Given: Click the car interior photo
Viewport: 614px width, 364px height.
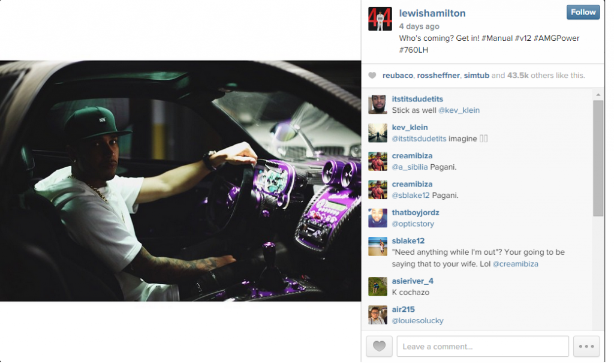Looking at the screenshot, I should 180,181.
